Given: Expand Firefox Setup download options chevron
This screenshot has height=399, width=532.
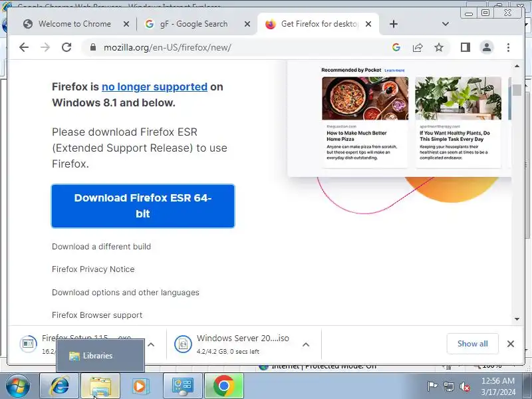Looking at the screenshot, I should pyautogui.click(x=151, y=344).
